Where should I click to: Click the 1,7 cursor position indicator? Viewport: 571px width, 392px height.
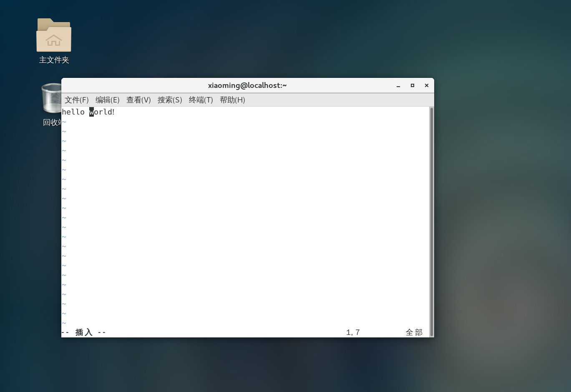coord(353,332)
